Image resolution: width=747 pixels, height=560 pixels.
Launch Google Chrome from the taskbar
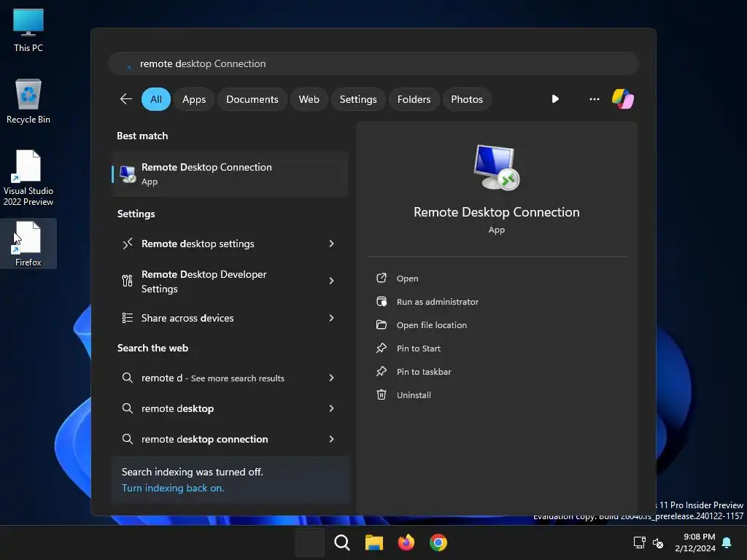click(x=438, y=542)
